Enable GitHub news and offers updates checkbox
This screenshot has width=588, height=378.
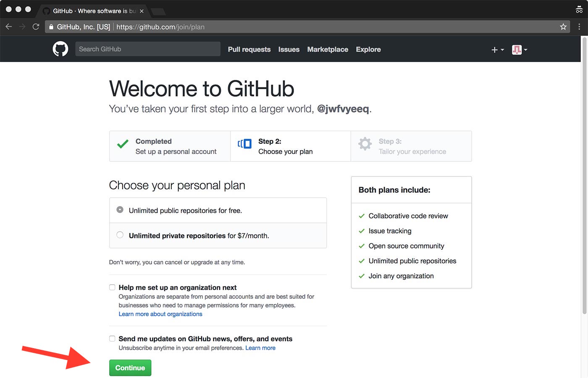112,339
